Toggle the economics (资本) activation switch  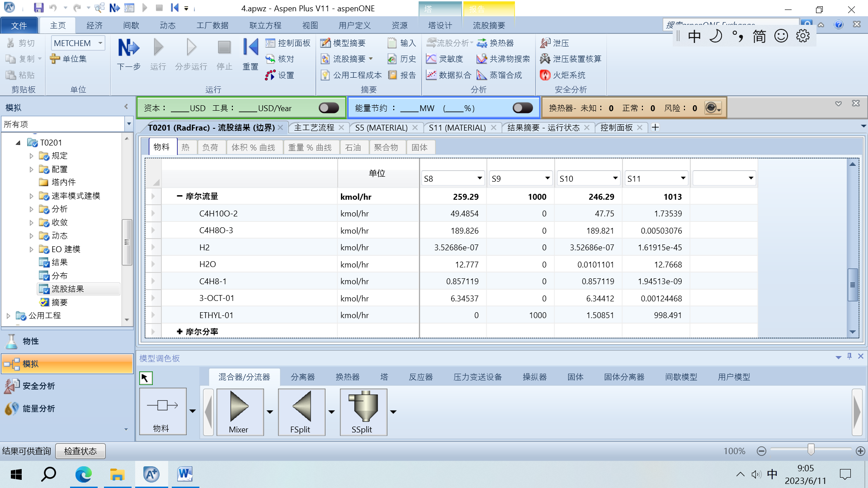pos(329,108)
